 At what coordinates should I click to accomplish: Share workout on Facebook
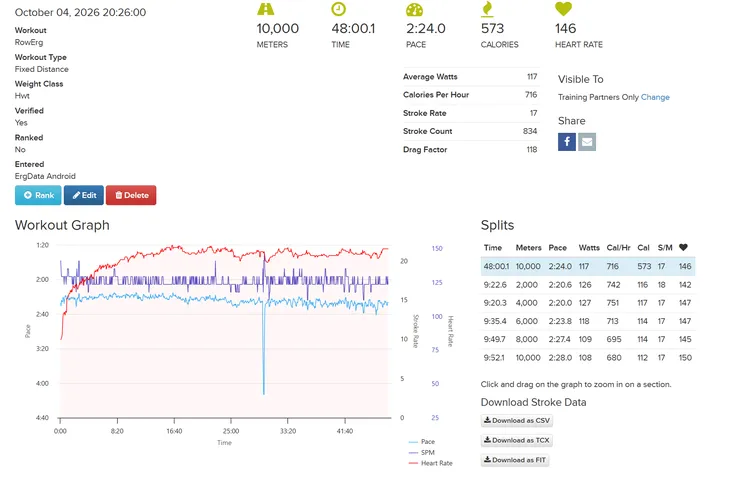(x=567, y=142)
